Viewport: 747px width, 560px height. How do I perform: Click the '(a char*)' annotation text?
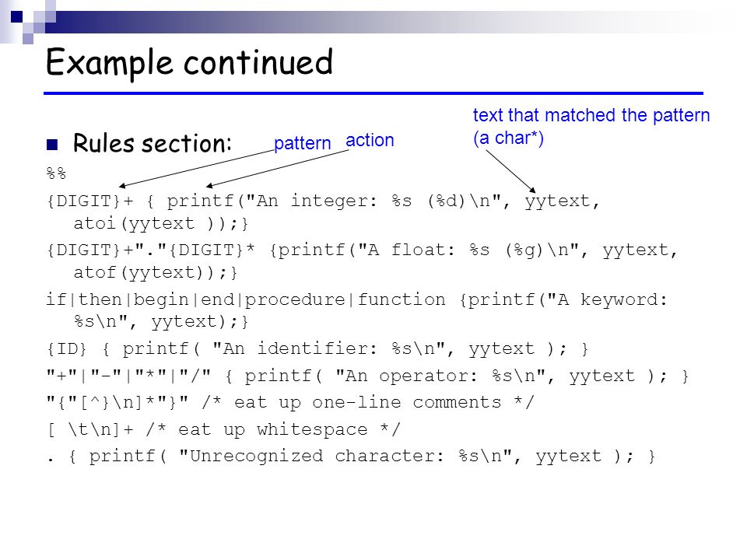(x=508, y=138)
